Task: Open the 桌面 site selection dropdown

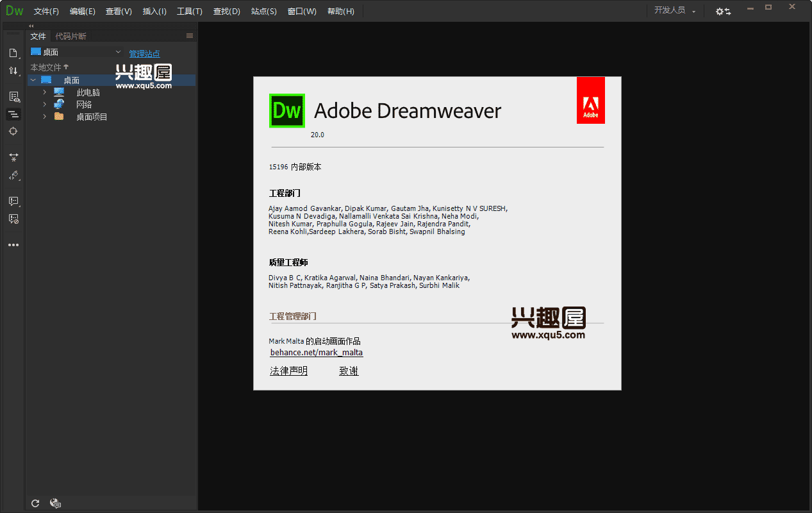Action: tap(76, 52)
